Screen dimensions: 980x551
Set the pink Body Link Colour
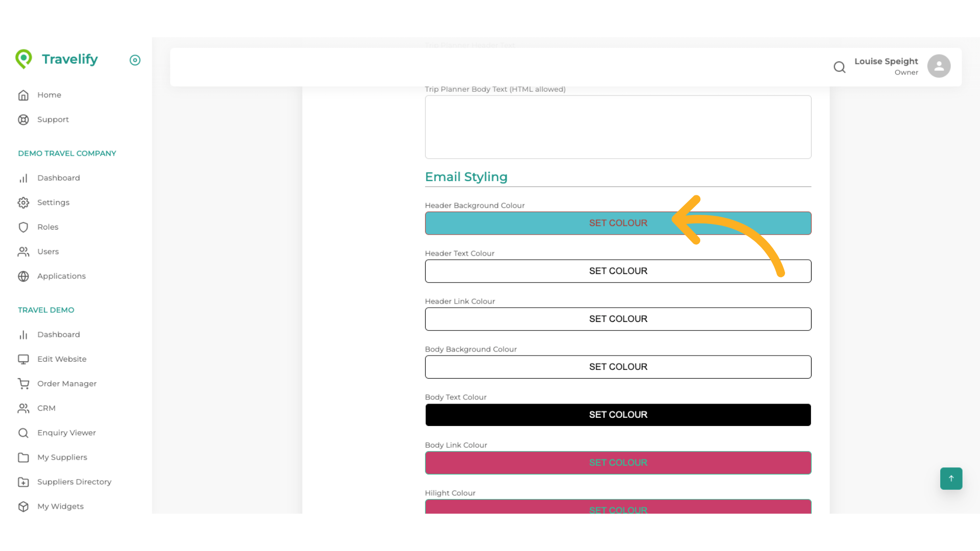pyautogui.click(x=618, y=463)
